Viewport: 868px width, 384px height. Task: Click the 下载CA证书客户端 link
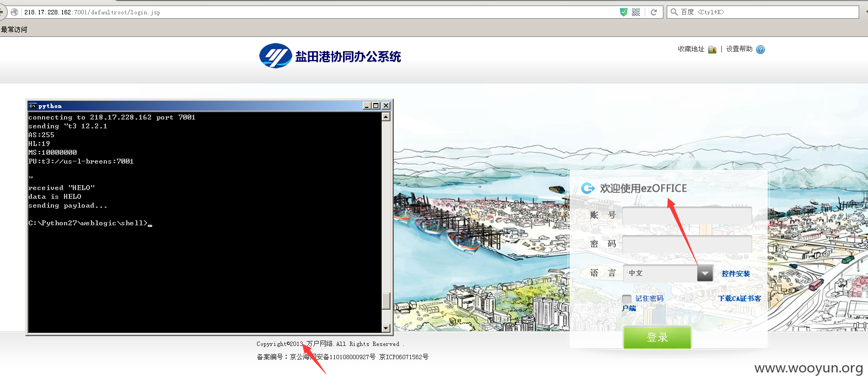click(740, 299)
